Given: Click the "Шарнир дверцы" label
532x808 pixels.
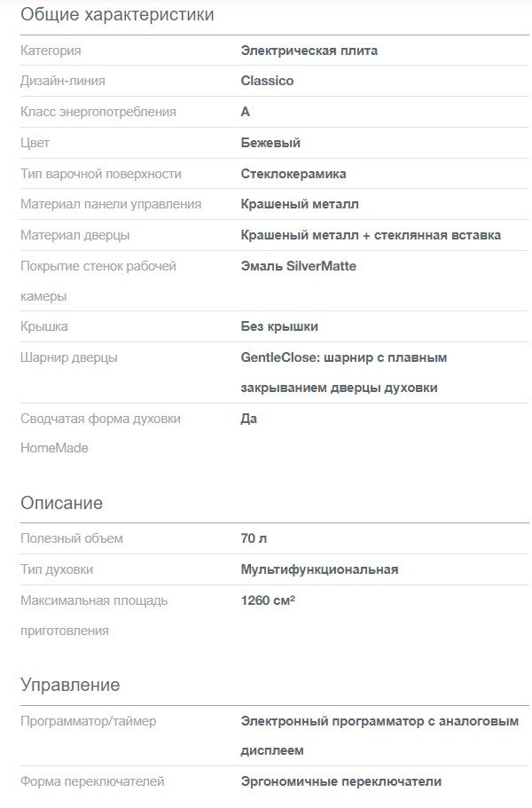Looking at the screenshot, I should pyautogui.click(x=69, y=357).
